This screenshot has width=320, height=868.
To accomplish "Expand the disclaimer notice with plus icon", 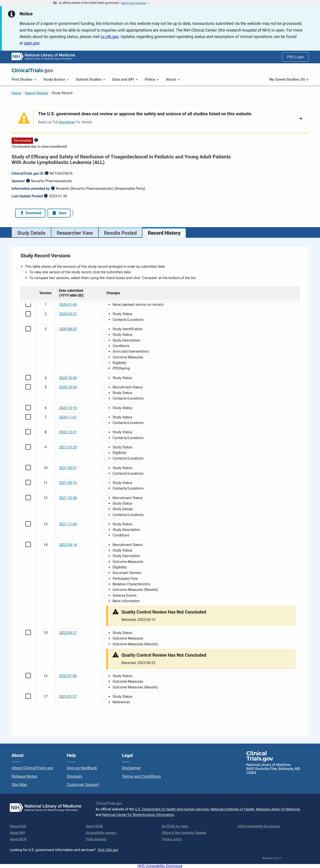I will point(300,119).
